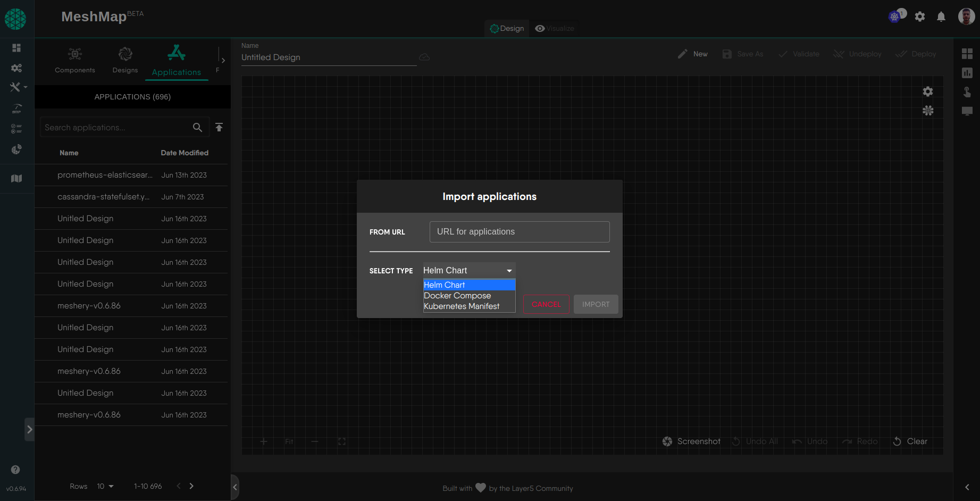
Task: Open canvas settings via the gear icon
Action: click(x=928, y=91)
